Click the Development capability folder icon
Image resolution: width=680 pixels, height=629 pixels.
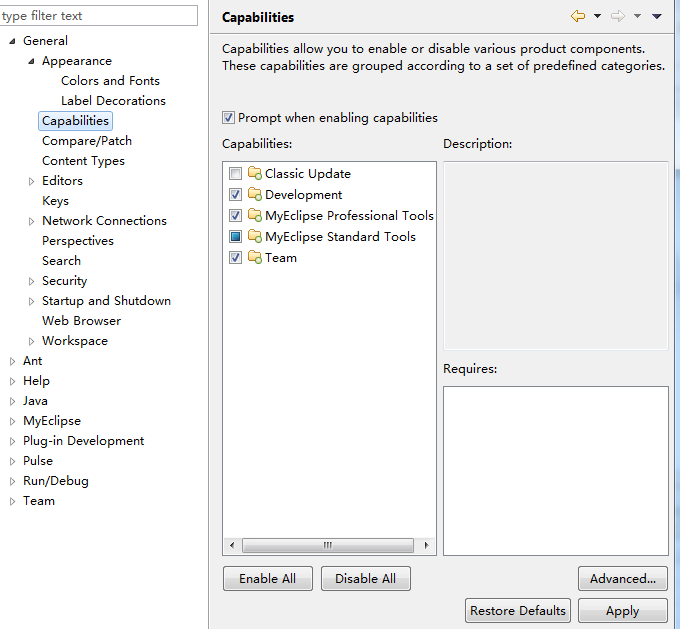coord(254,195)
